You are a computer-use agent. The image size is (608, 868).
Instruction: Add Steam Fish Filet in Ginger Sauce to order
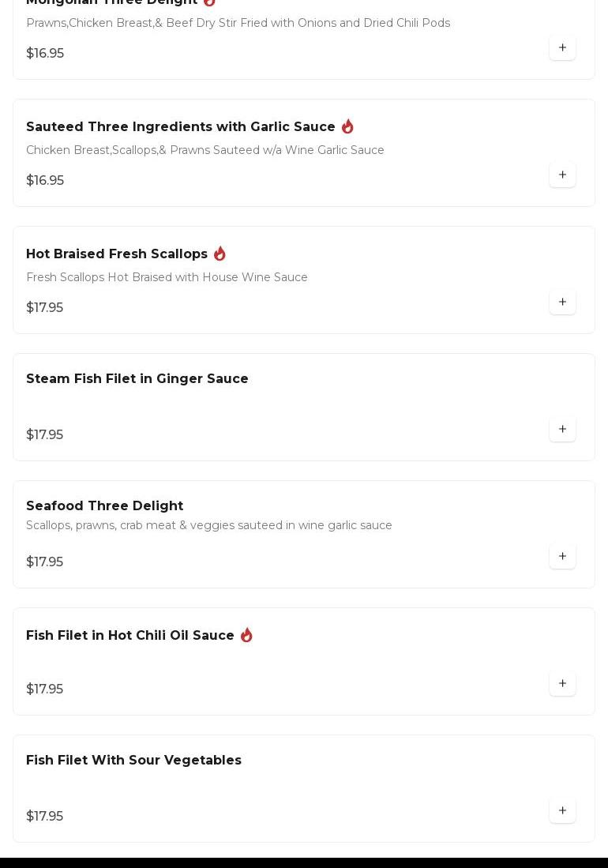coord(562,429)
